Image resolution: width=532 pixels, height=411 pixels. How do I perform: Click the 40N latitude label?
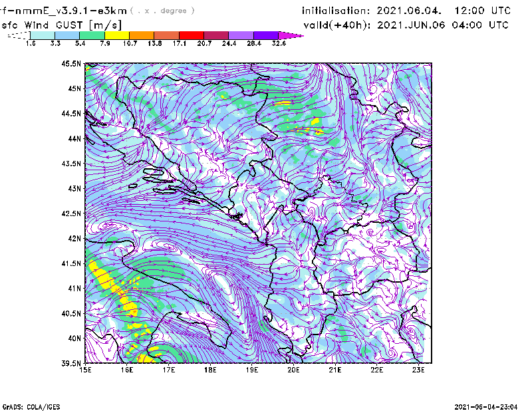[74, 339]
